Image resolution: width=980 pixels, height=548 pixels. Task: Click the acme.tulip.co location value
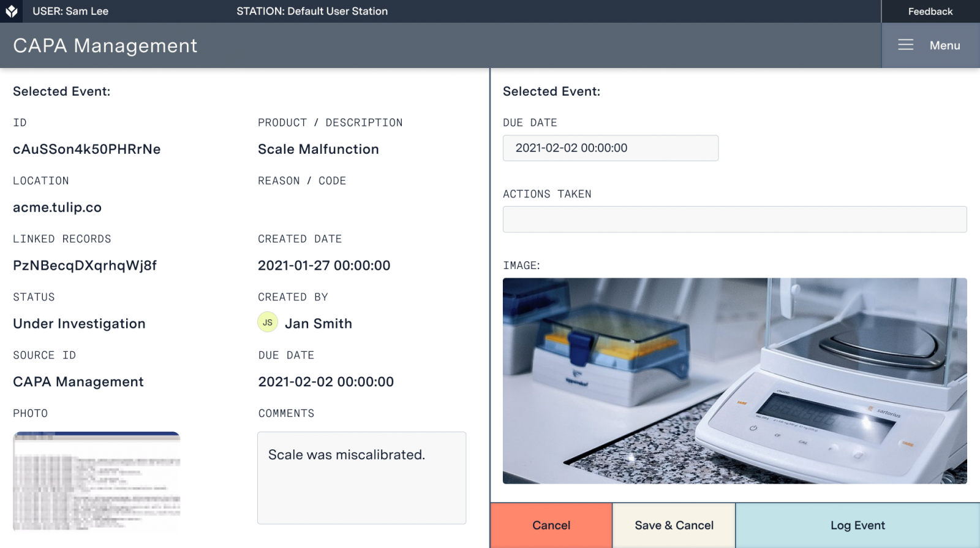coord(58,207)
